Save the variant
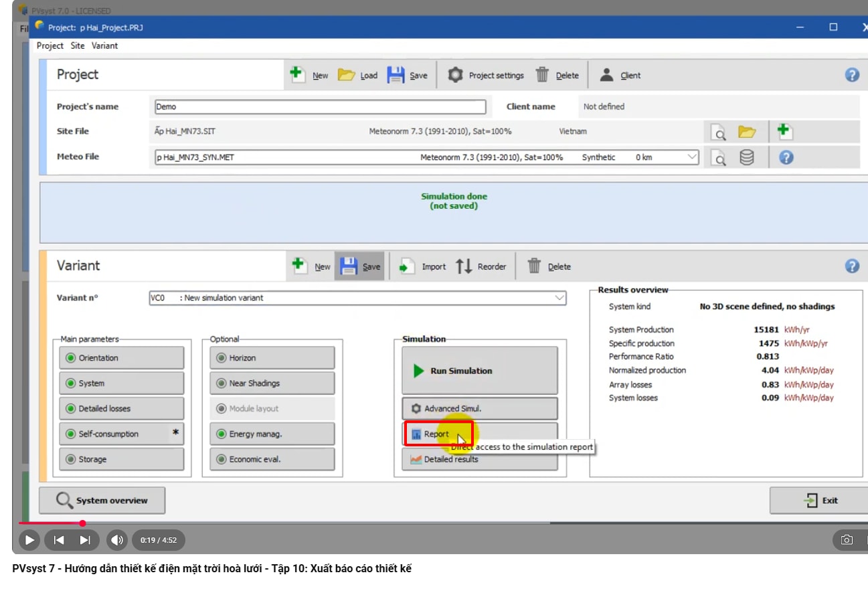Image resolution: width=868 pixels, height=597 pixels. pos(360,266)
